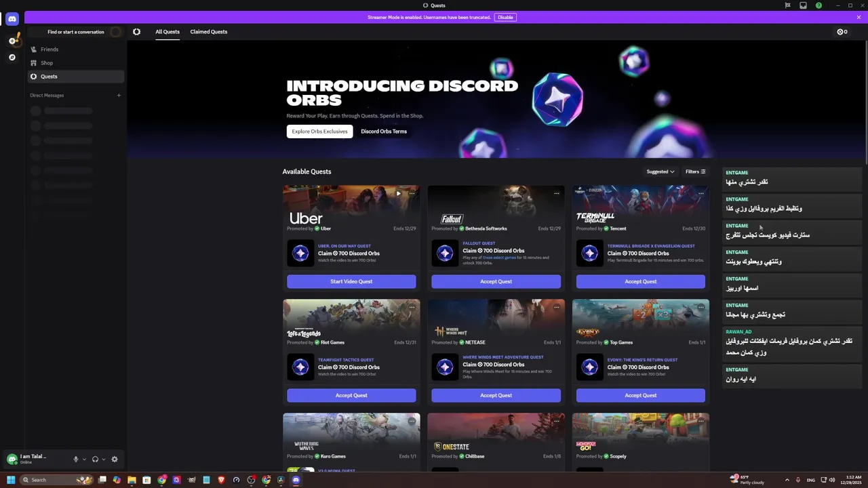Open the three-dot menu on Uber quest card
868x488 pixels.
412,193
